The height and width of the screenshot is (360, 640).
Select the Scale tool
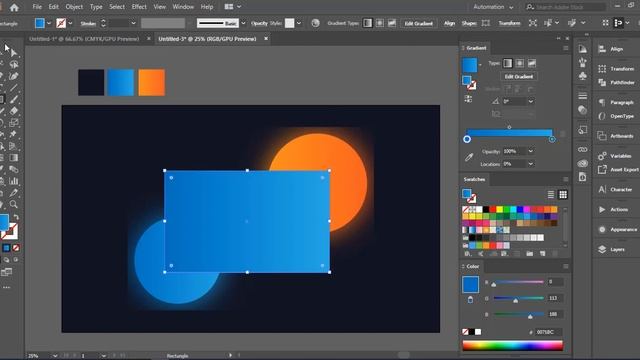14,122
